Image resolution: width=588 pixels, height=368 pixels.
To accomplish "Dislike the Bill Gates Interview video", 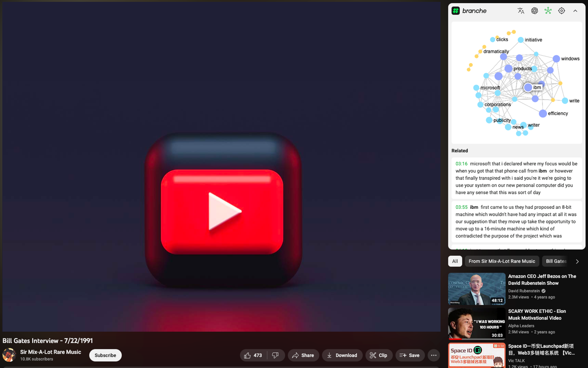I will (275, 355).
